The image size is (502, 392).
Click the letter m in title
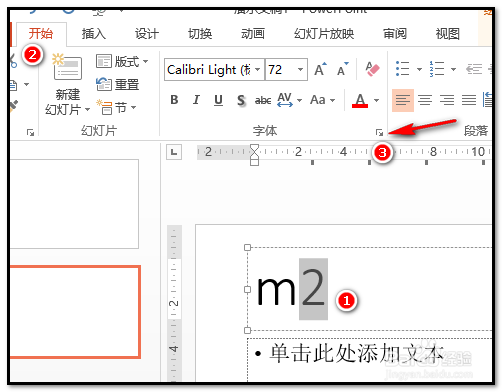(x=276, y=292)
